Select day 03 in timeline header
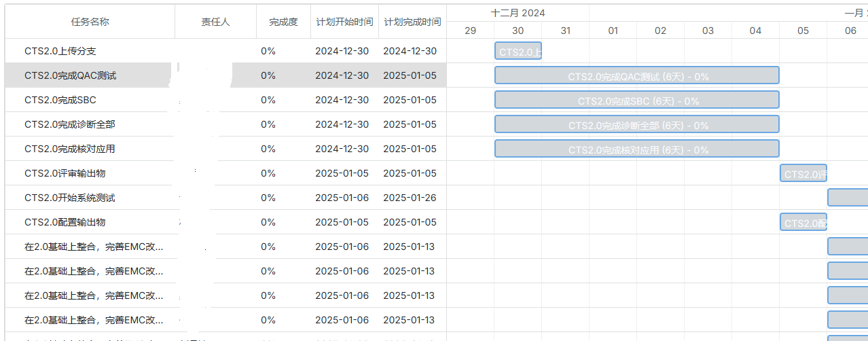Viewport: 868px width, 341px height. 708,31
